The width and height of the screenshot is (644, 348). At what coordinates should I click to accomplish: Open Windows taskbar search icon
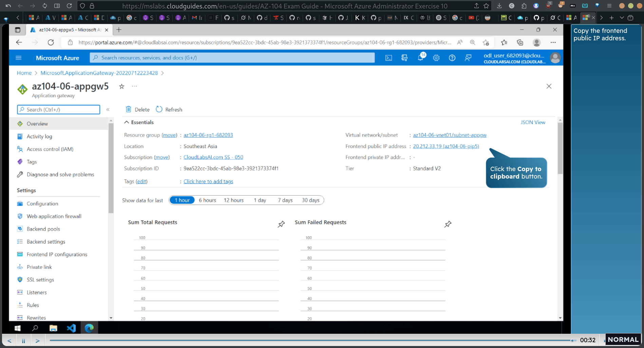(35, 328)
